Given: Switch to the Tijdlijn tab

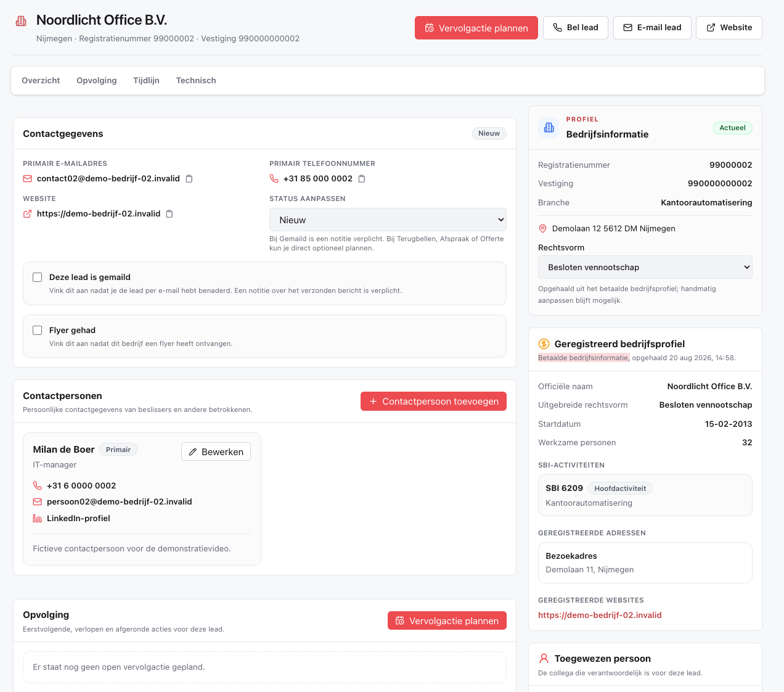Looking at the screenshot, I should point(146,81).
